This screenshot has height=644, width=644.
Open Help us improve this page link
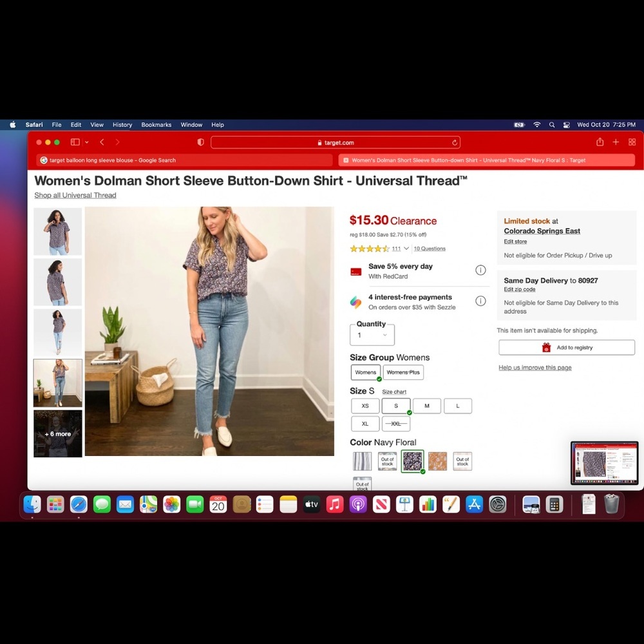pos(535,368)
